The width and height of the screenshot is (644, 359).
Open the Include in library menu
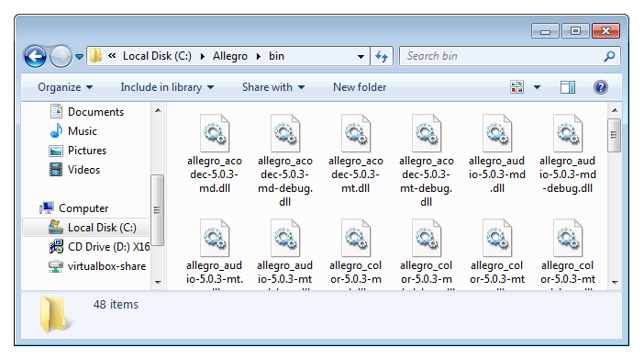(167, 87)
